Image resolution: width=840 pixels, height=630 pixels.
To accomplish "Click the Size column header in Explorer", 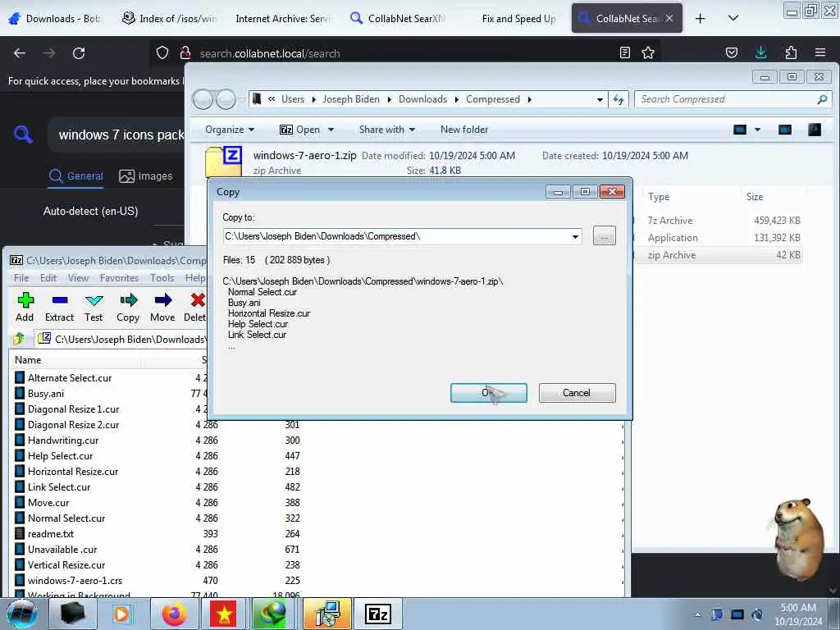I will (x=755, y=197).
